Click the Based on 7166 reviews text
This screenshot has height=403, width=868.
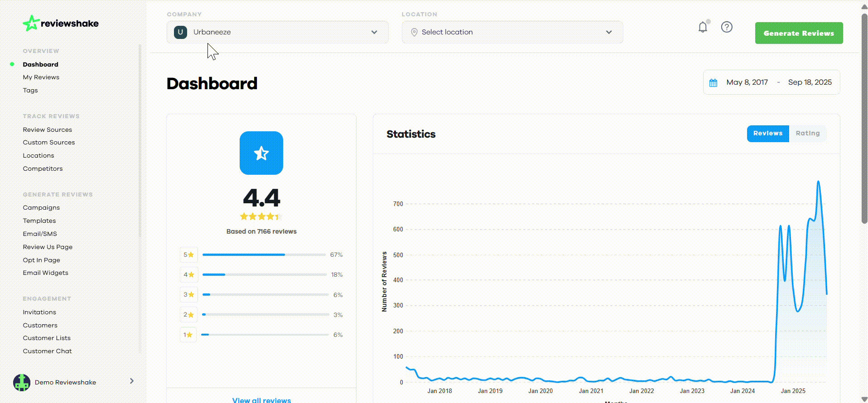point(261,231)
